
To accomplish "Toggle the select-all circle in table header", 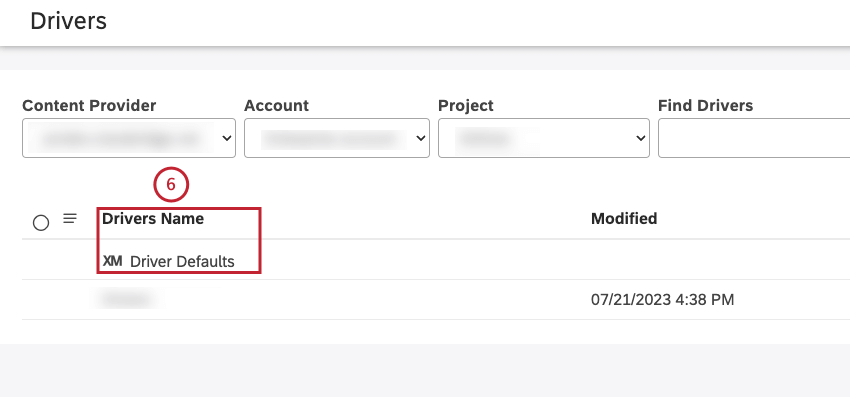I will point(41,222).
